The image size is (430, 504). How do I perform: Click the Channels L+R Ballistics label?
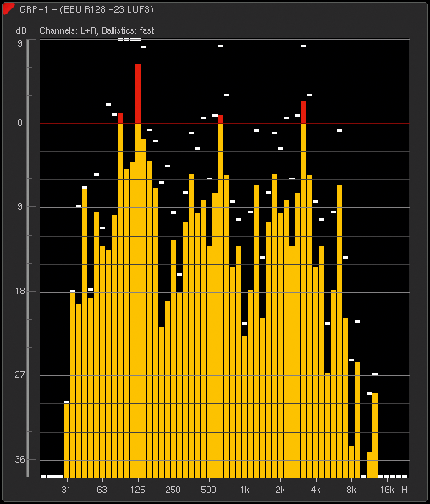point(96,30)
